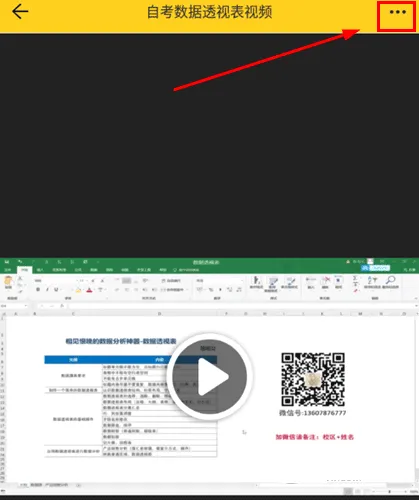Expand the Name Box dropdown

coord(26,306)
